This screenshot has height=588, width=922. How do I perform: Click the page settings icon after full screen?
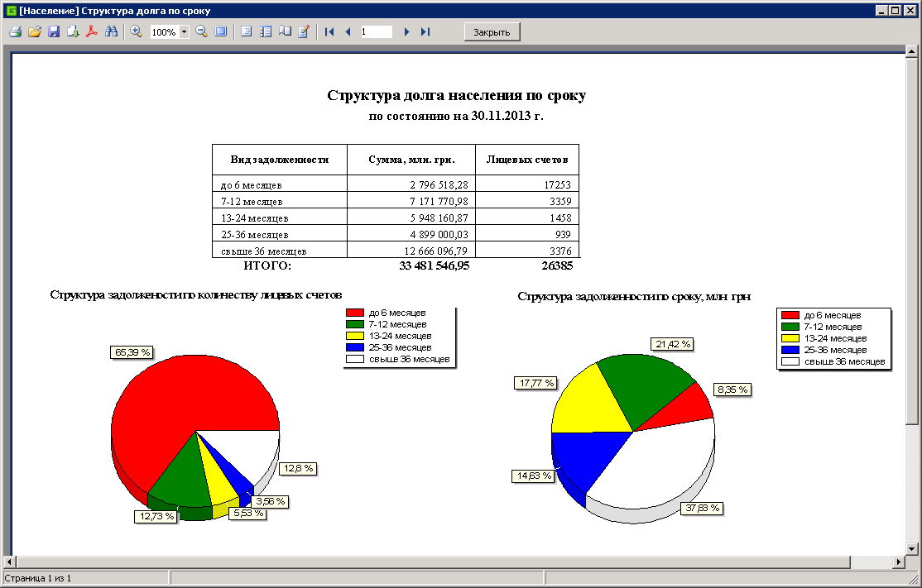[x=247, y=31]
